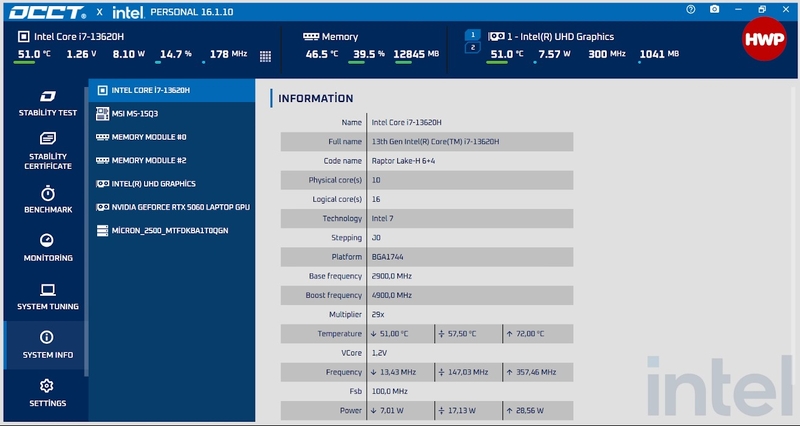
Task: Select NVIDIA GeForce RTX 5060 Laptop GPU entry
Action: click(171, 207)
